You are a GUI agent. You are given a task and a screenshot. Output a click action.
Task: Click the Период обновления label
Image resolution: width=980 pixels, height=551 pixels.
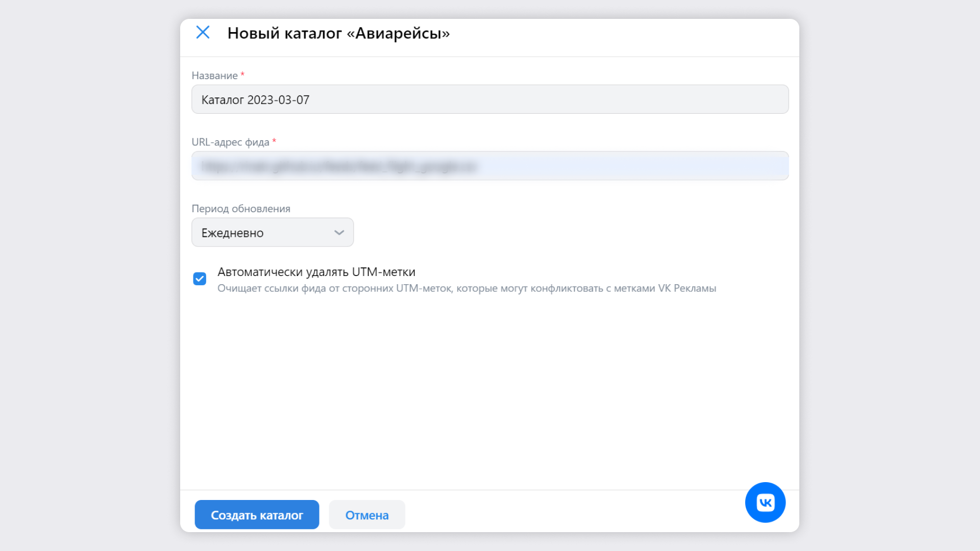[241, 209]
